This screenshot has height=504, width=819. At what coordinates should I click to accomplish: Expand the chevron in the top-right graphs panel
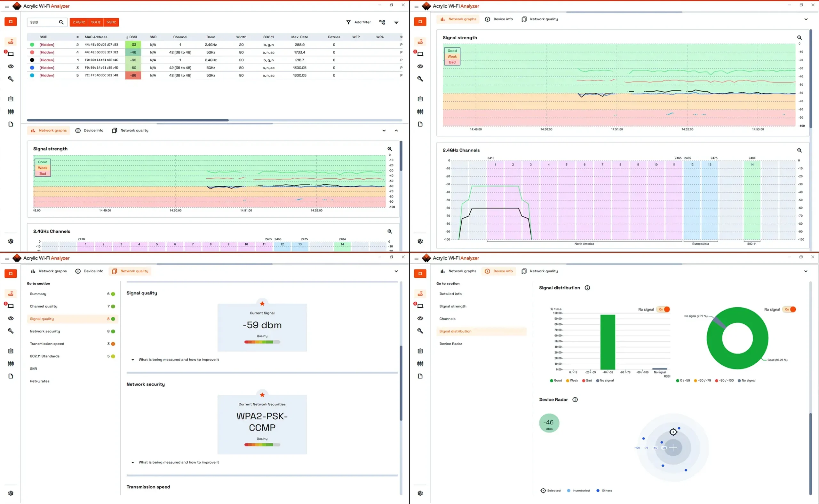[x=806, y=19]
